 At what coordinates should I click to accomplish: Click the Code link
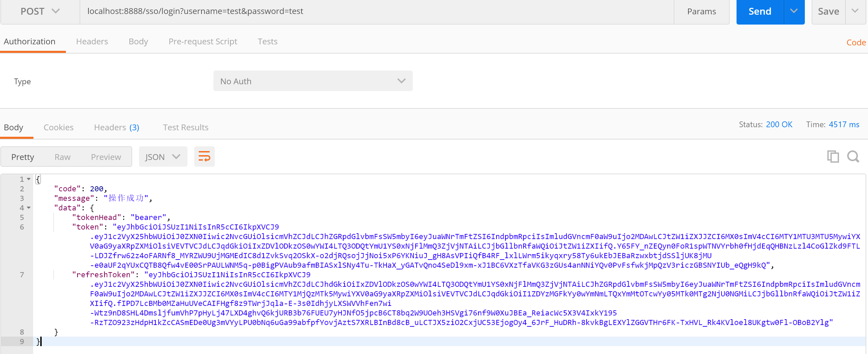pos(856,43)
